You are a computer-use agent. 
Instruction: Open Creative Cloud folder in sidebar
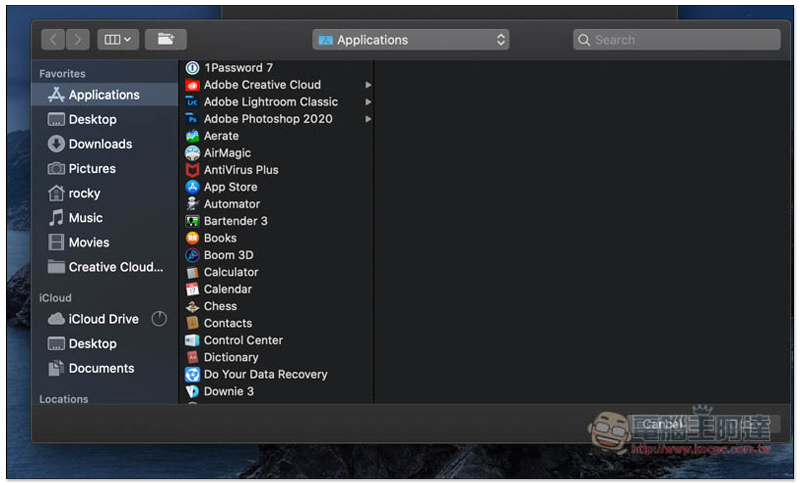click(105, 267)
